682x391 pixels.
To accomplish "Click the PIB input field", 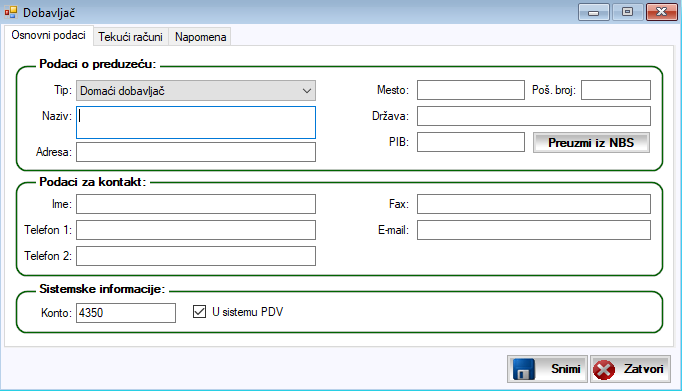I will pyautogui.click(x=471, y=142).
